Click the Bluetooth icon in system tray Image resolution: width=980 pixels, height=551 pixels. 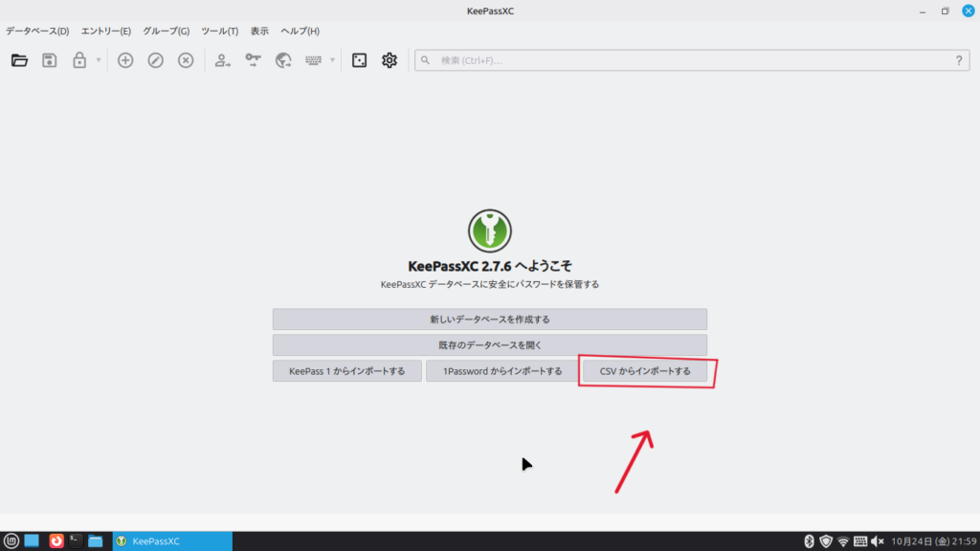tap(808, 541)
